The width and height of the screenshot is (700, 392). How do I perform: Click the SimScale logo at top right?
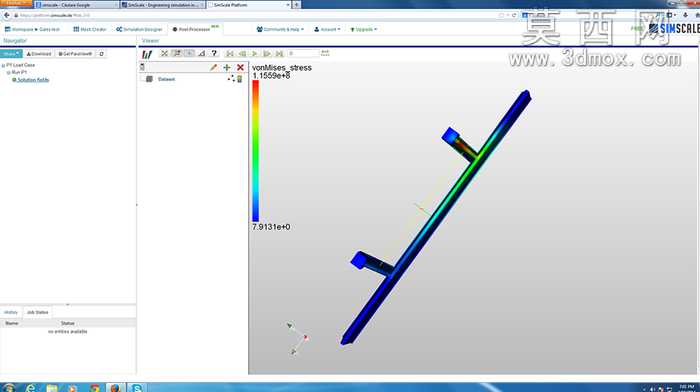[x=674, y=29]
